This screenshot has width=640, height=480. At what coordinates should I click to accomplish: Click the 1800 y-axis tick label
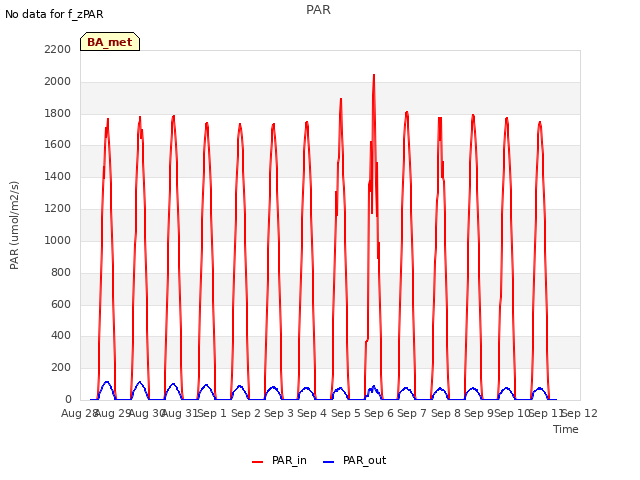coord(58,113)
